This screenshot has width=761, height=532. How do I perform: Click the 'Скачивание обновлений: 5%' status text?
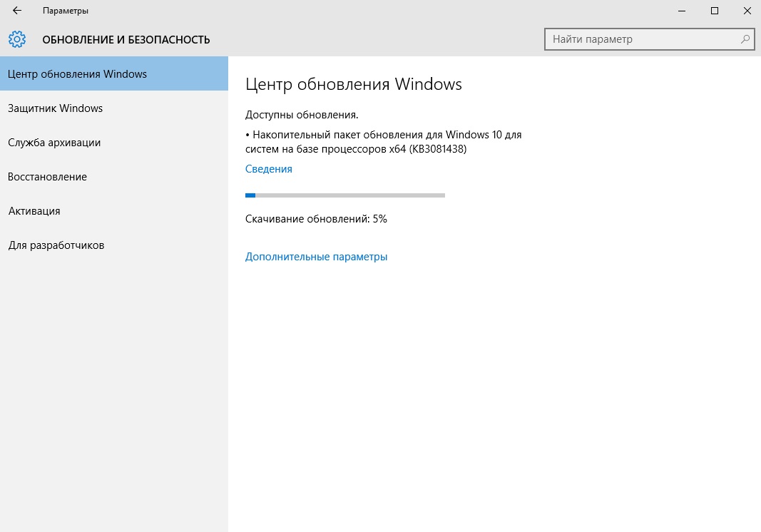tap(316, 219)
